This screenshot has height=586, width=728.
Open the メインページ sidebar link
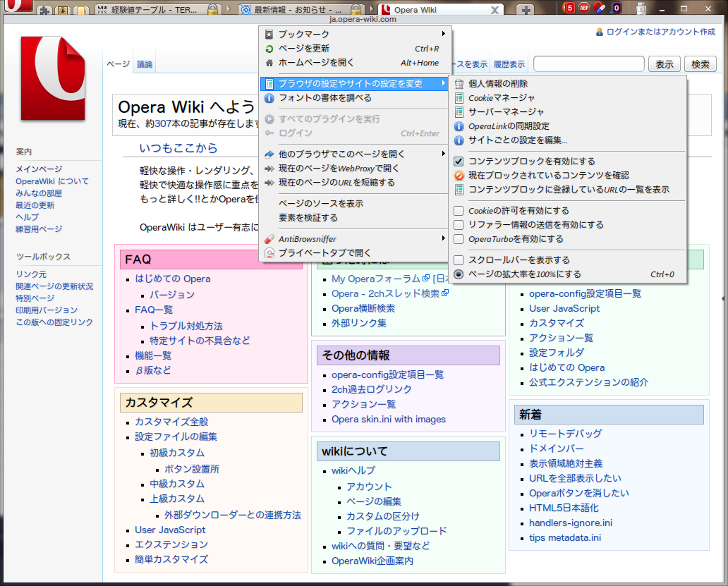click(39, 169)
